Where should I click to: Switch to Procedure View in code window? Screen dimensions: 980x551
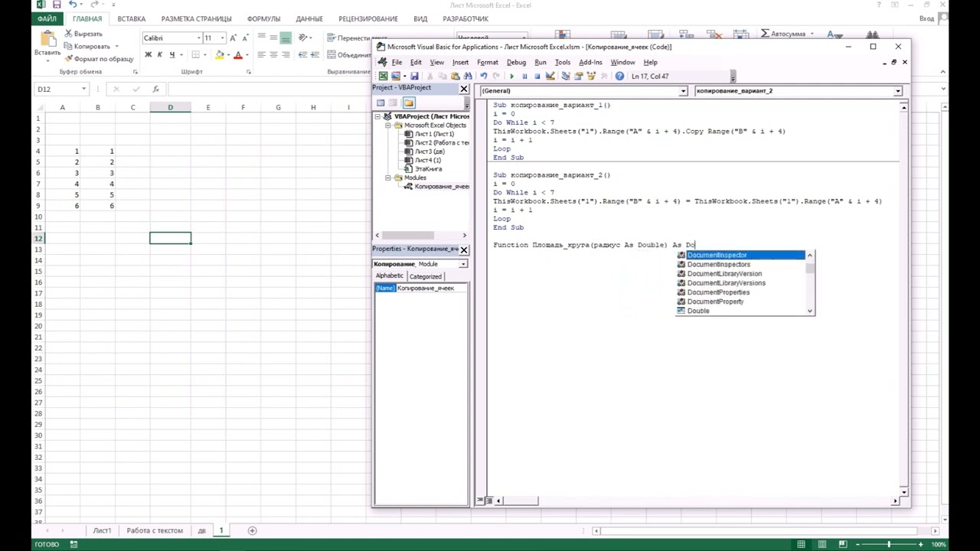coord(480,500)
